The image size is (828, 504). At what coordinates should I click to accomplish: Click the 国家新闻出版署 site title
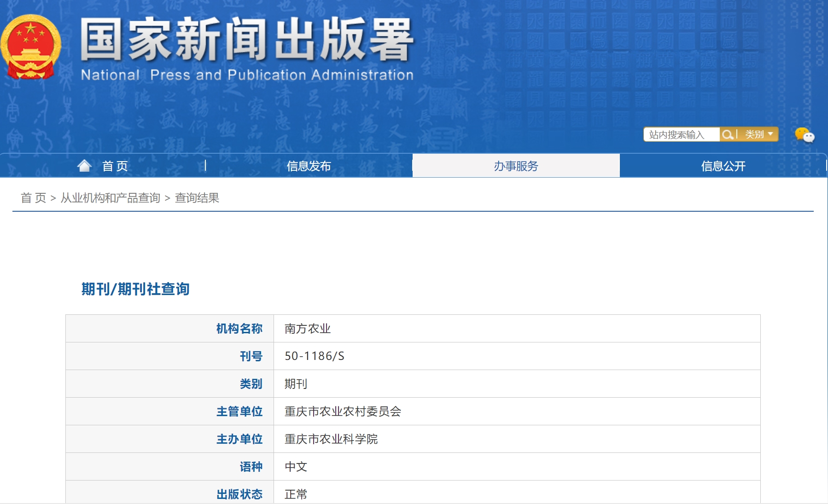click(247, 40)
